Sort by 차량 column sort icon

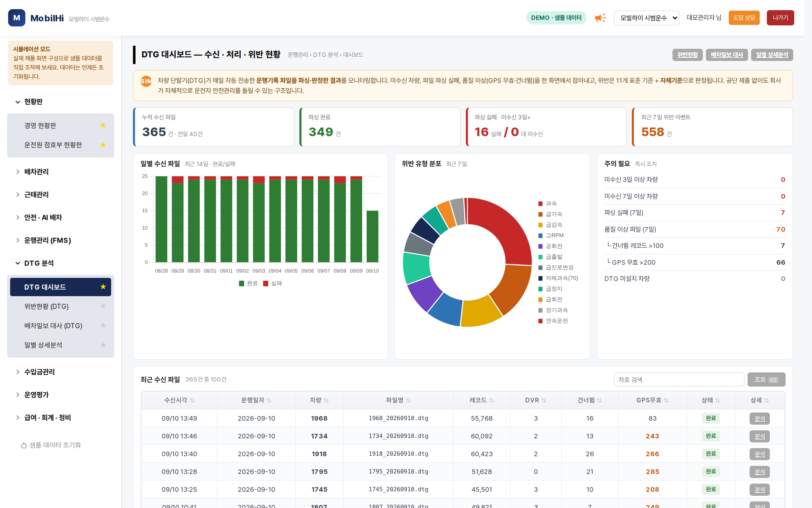click(326, 401)
